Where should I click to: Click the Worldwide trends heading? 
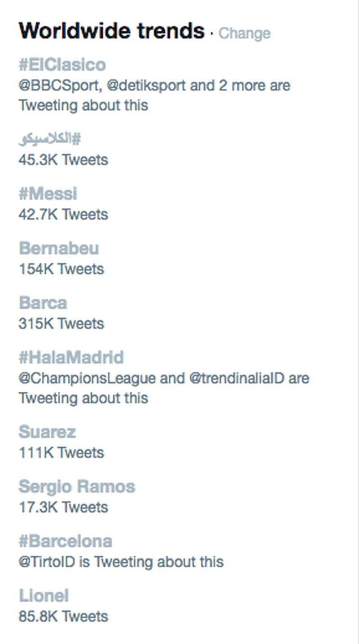coord(111,31)
